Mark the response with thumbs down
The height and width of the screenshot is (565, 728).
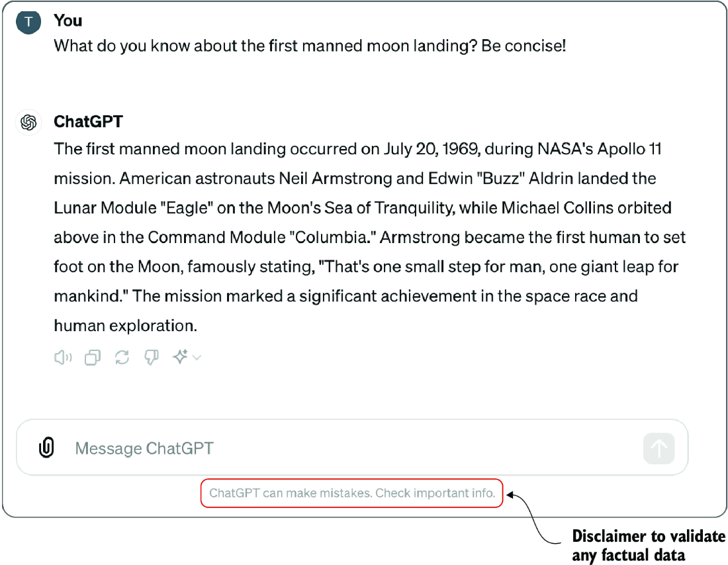click(x=152, y=358)
